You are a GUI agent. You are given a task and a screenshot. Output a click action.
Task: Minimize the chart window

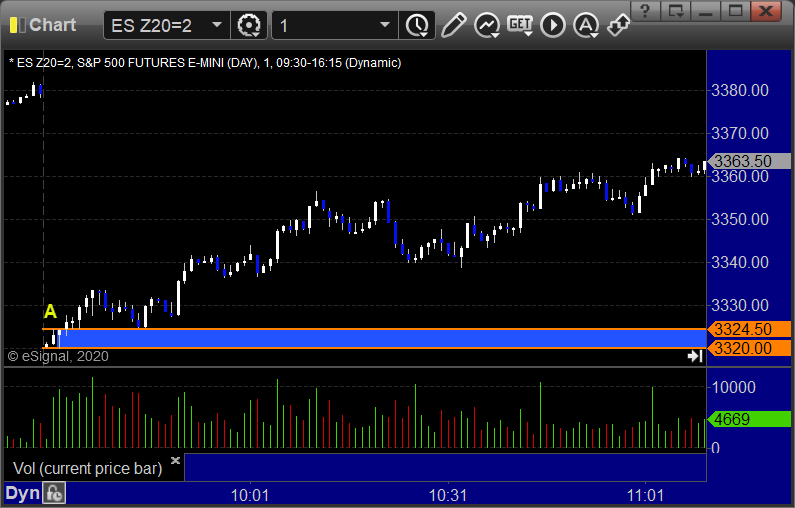(705, 11)
